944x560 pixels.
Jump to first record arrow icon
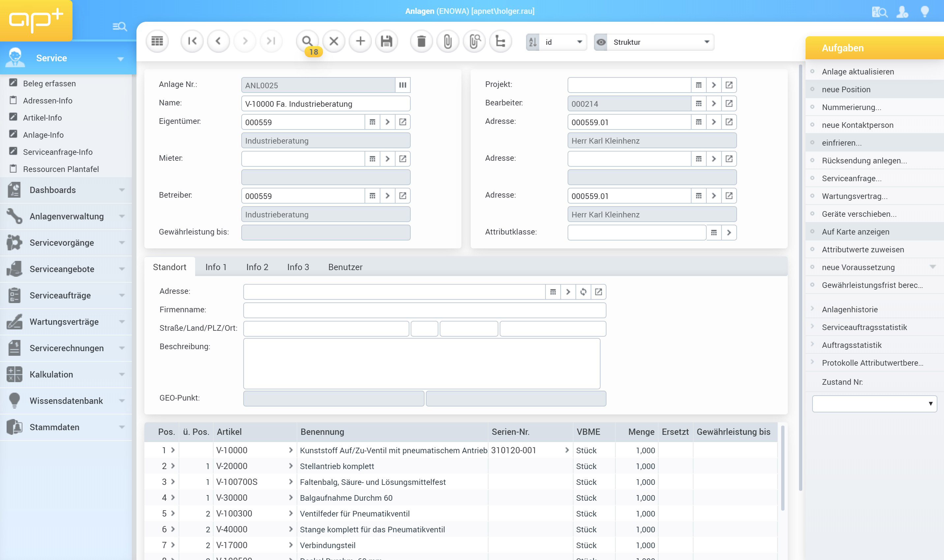192,41
